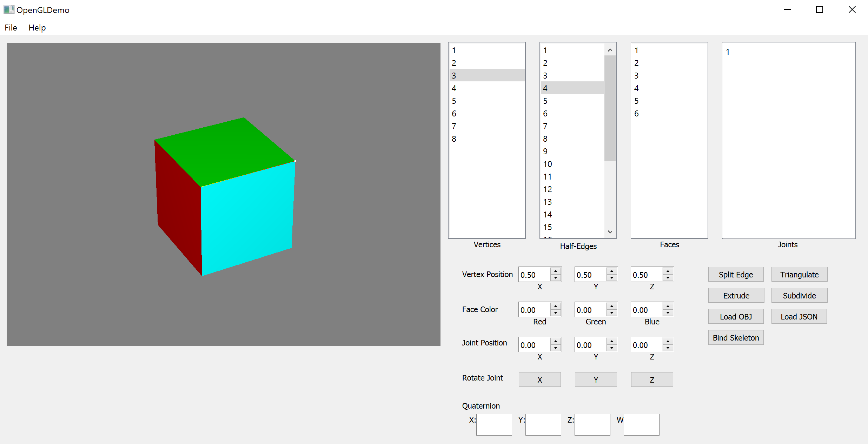Click the Triangulate button
The height and width of the screenshot is (444, 868).
(799, 275)
